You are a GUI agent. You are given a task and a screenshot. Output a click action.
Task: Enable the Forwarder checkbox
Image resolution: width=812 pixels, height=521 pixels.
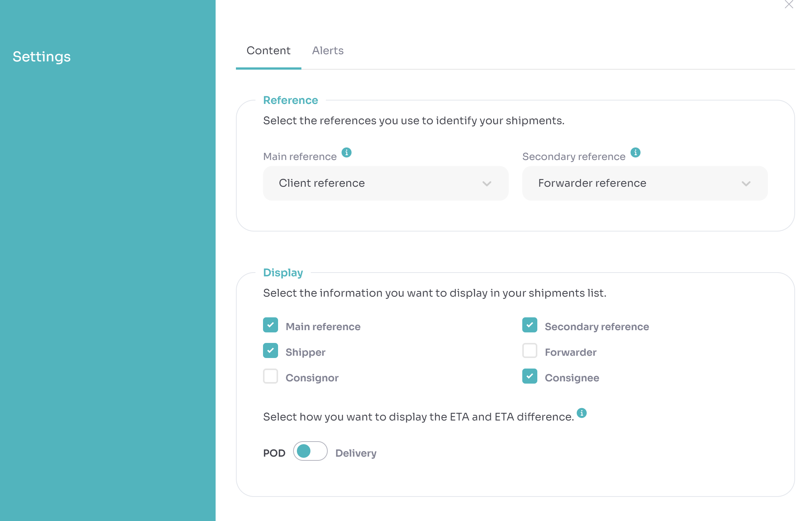[x=529, y=351]
